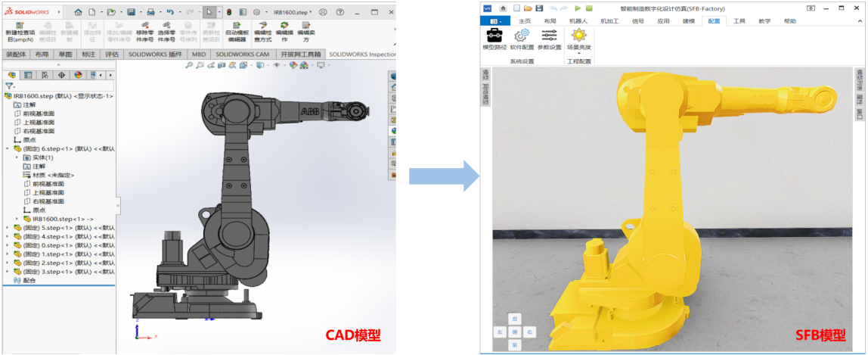This screenshot has height=355, width=868.
Task: Click 前 view button in SFB view cube
Action: (x=514, y=345)
